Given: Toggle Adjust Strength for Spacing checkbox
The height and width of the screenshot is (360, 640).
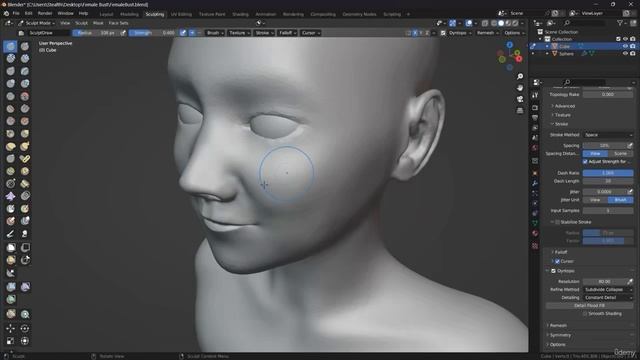Looking at the screenshot, I should point(585,162).
